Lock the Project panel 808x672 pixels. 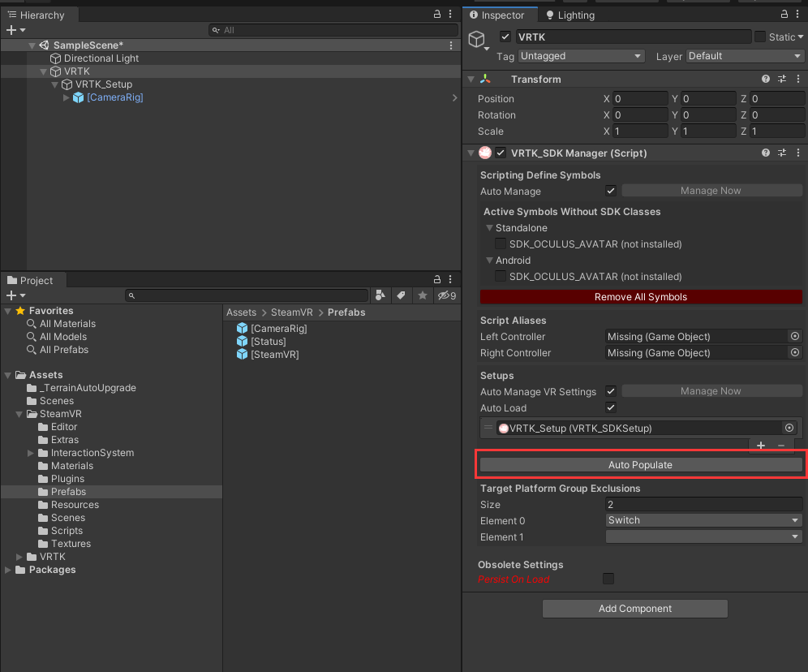[x=437, y=279]
